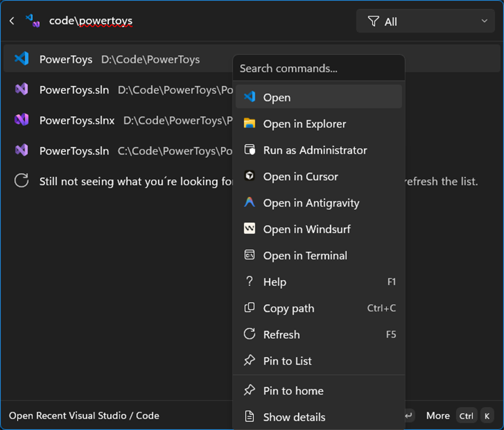Screen dimensions: 504x430
Task: Click the shield icon for Run as Administrator
Action: coord(250,150)
